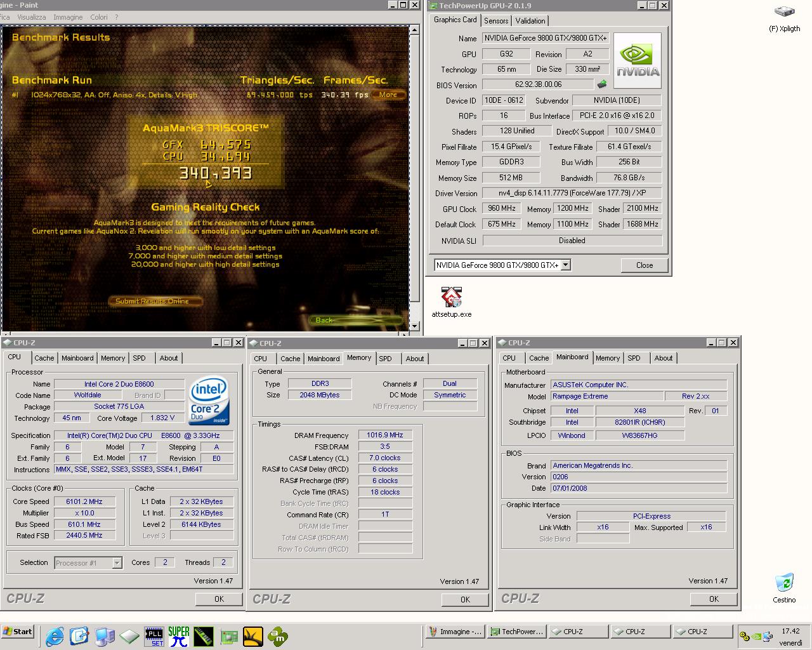Click the Paint scroll up arrow

click(415, 29)
